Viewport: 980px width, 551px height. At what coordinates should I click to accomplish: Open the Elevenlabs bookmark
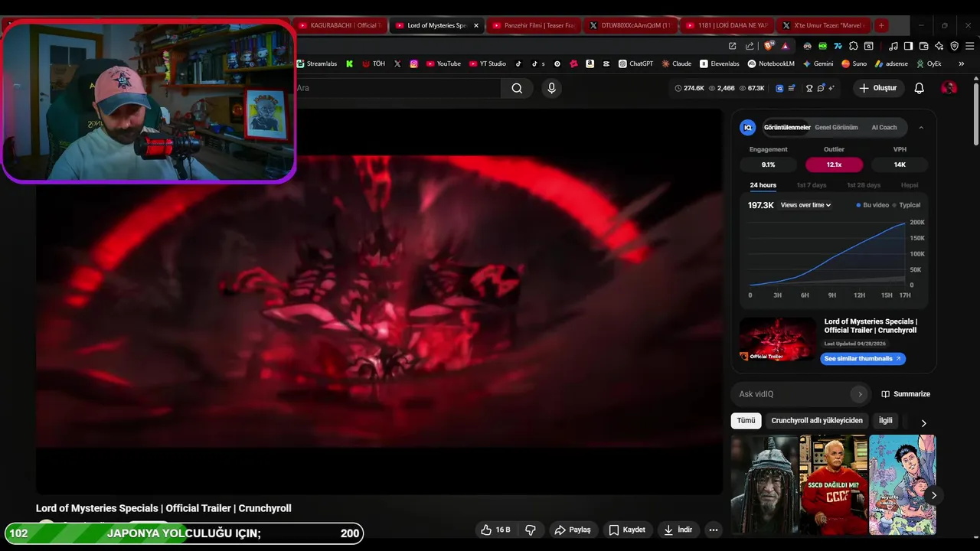[720, 64]
